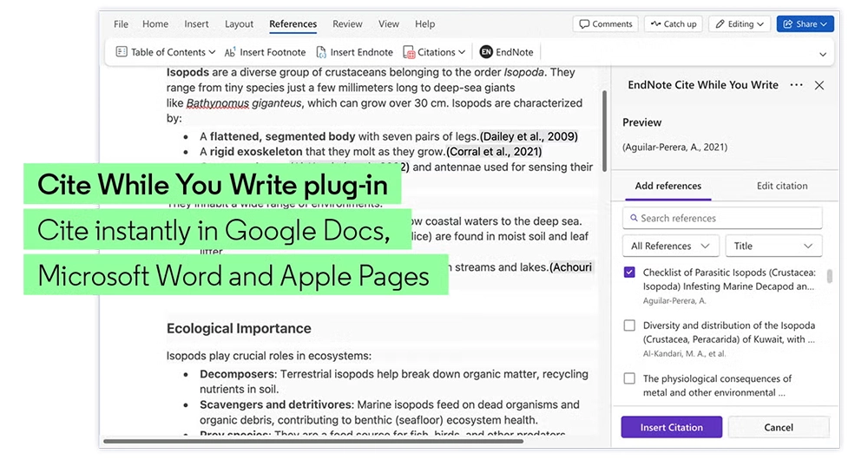This screenshot has height=460, width=868.
Task: Click the search magnifier icon
Action: coord(634,218)
